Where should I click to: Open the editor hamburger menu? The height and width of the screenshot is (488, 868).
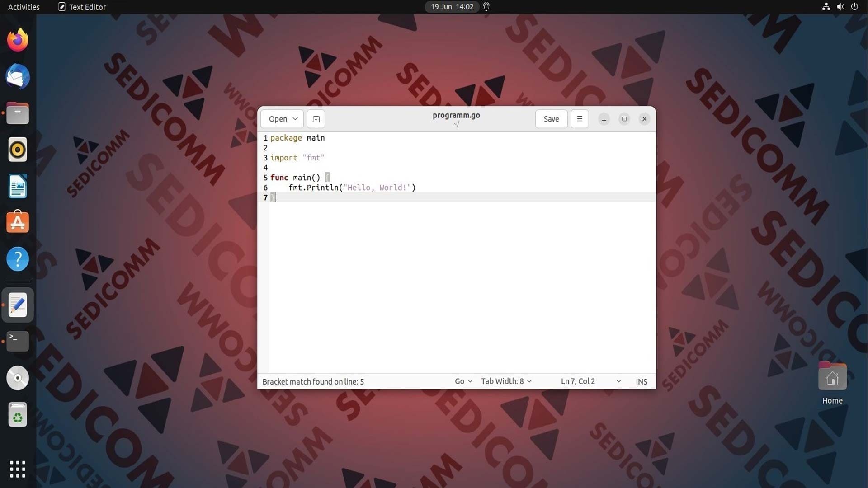[580, 119]
